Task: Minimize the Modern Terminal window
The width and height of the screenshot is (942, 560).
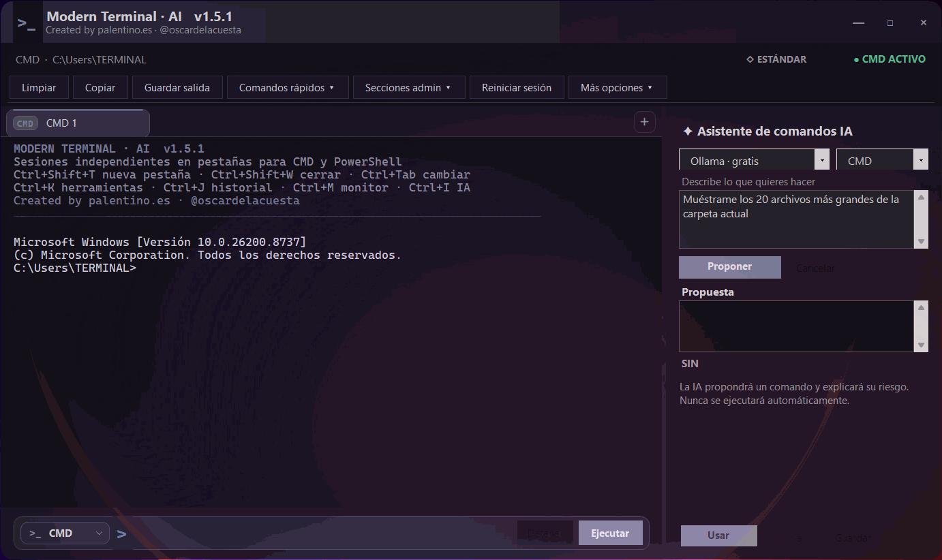Action: tap(858, 22)
